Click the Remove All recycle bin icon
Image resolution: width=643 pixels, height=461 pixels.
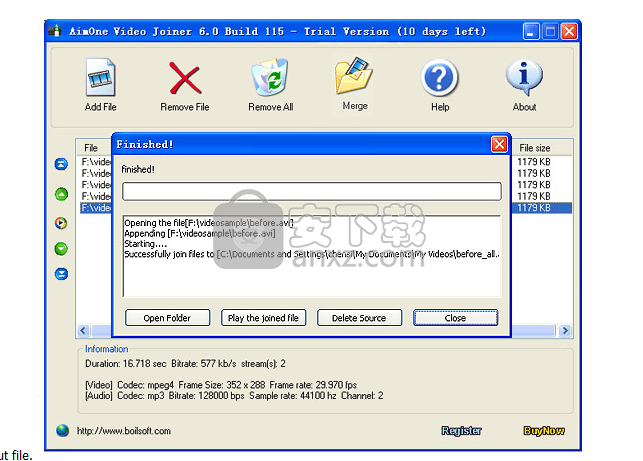pyautogui.click(x=270, y=79)
